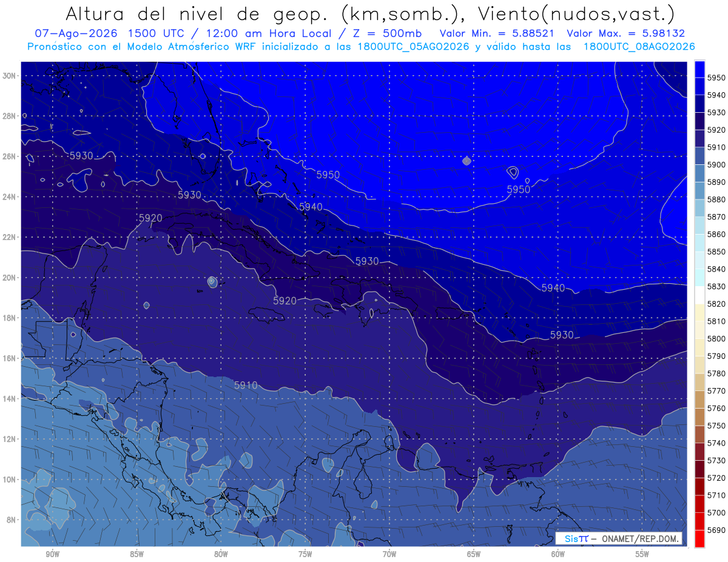Select the valid-until time '1800UTC_08AGO2026'
Image resolution: width=728 pixels, height=562 pixels.
(x=639, y=46)
